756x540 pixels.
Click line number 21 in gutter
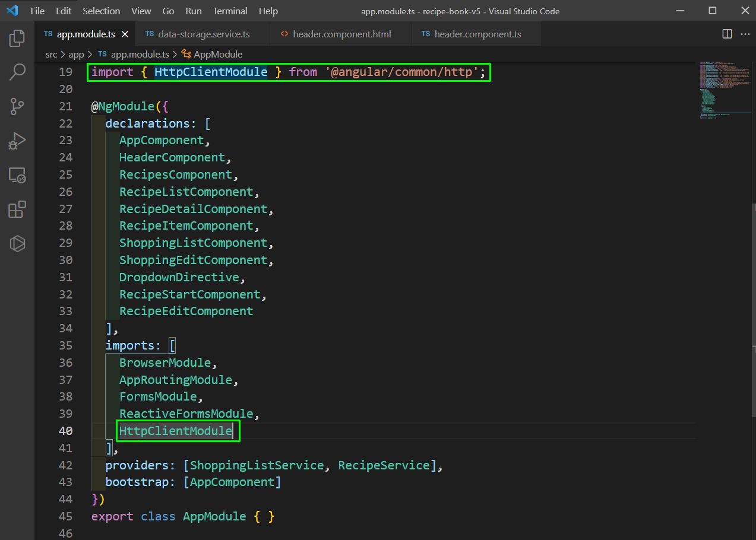point(65,106)
